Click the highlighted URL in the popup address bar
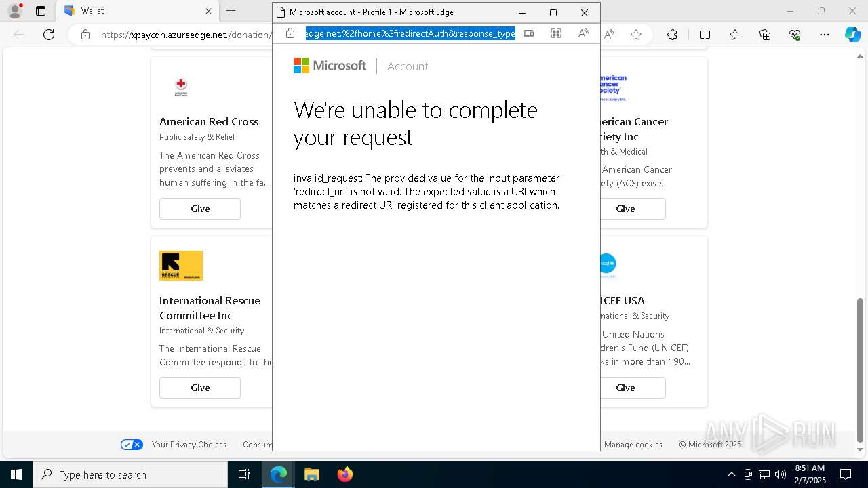 (410, 33)
